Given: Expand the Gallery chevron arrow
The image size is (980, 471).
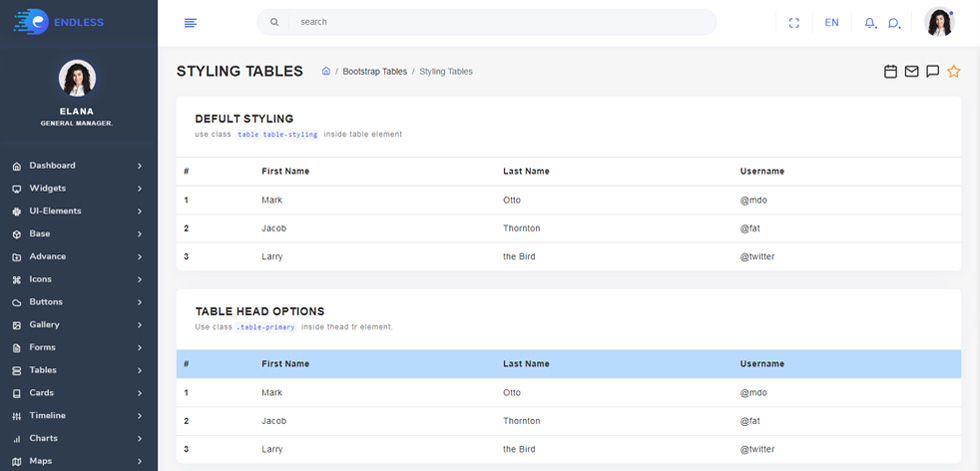Looking at the screenshot, I should (139, 325).
